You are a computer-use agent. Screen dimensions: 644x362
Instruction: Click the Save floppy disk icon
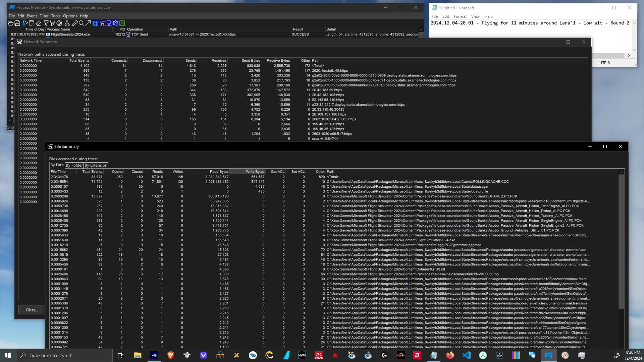point(17,23)
